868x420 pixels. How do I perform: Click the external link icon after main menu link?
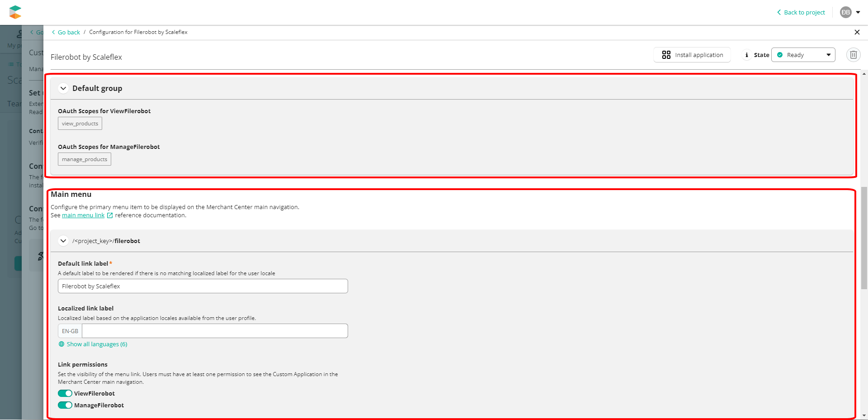[x=110, y=215]
